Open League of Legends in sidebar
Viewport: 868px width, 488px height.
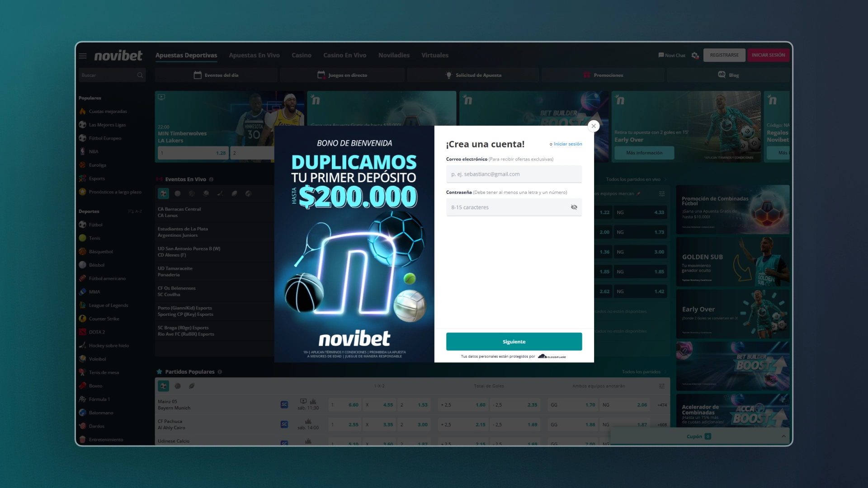tap(108, 305)
